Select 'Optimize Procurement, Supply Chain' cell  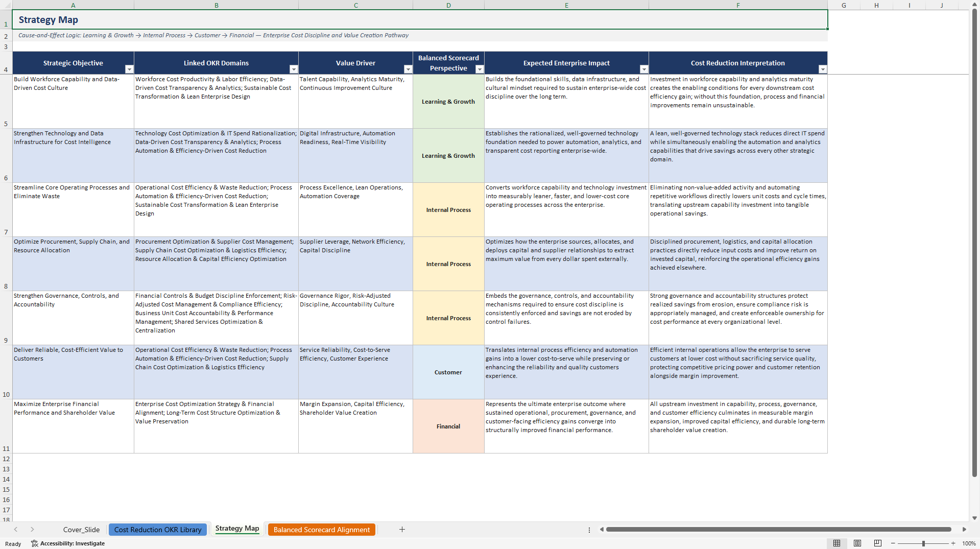pos(73,264)
